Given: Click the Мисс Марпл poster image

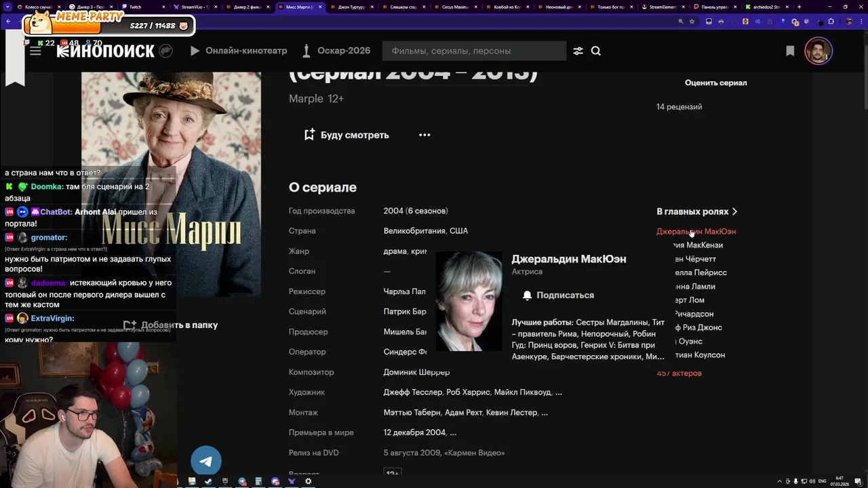Looking at the screenshot, I should click(171, 184).
